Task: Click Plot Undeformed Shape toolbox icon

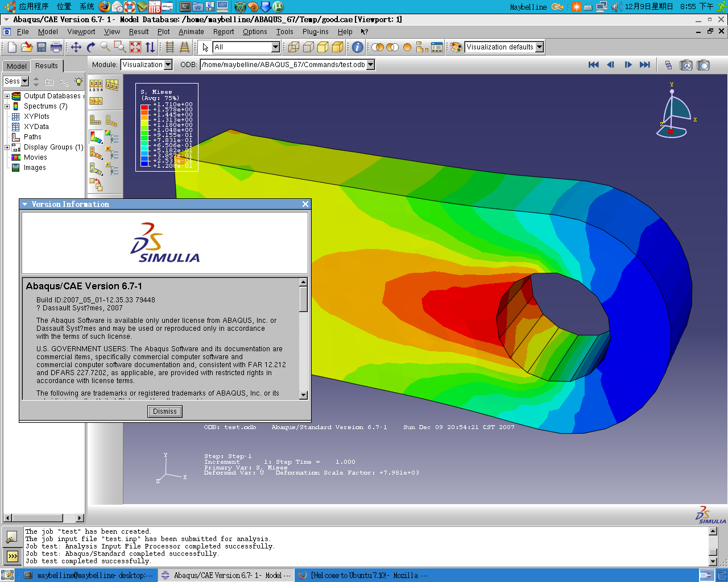Action: coord(96,120)
